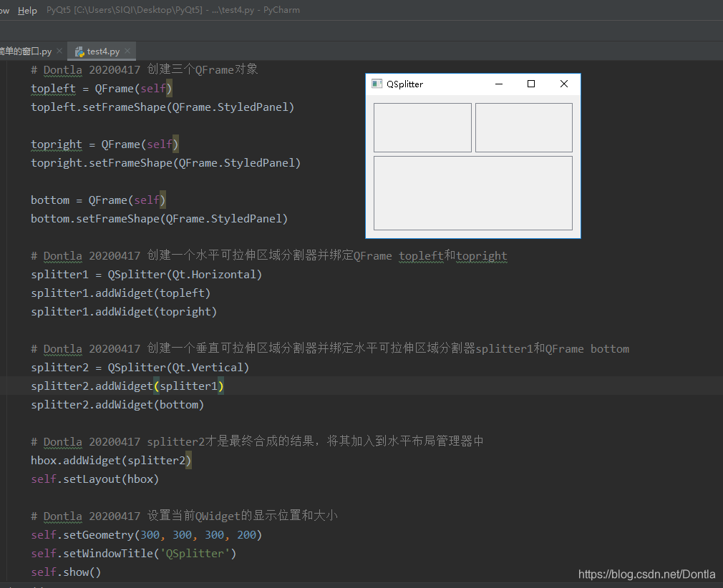The image size is (723, 588).
Task: Open the Help menu
Action: [27, 10]
